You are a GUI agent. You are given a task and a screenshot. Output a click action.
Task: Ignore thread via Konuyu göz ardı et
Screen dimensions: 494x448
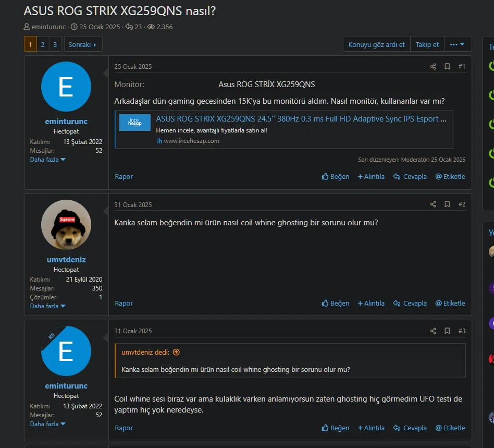(376, 44)
